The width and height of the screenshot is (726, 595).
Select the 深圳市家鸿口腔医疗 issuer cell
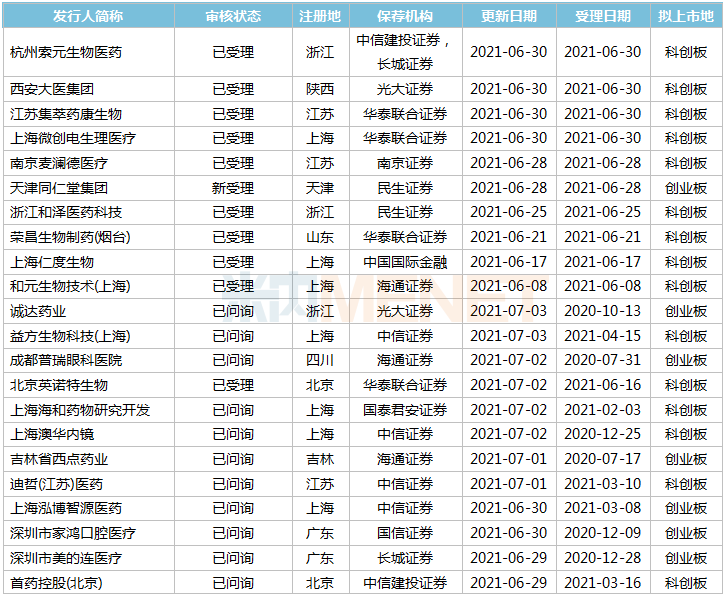[88, 533]
